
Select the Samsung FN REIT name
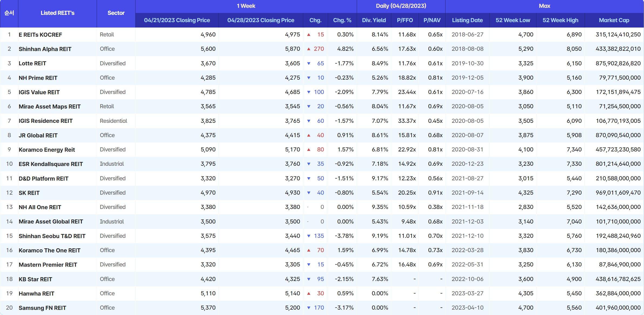(x=42, y=308)
